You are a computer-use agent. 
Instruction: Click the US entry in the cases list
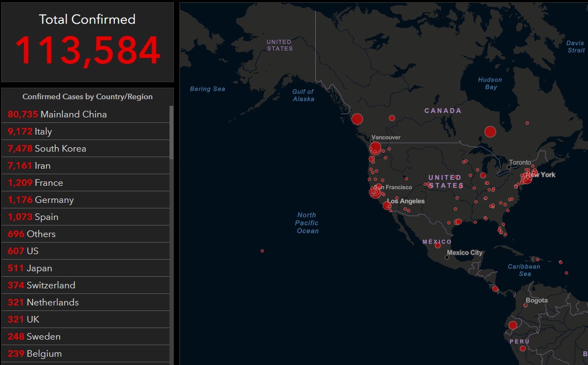(x=86, y=251)
